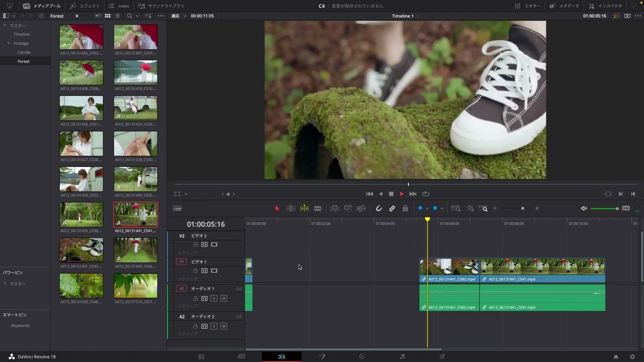Mute audio track オーディオ 2
The image size is (644, 362).
tap(223, 326)
